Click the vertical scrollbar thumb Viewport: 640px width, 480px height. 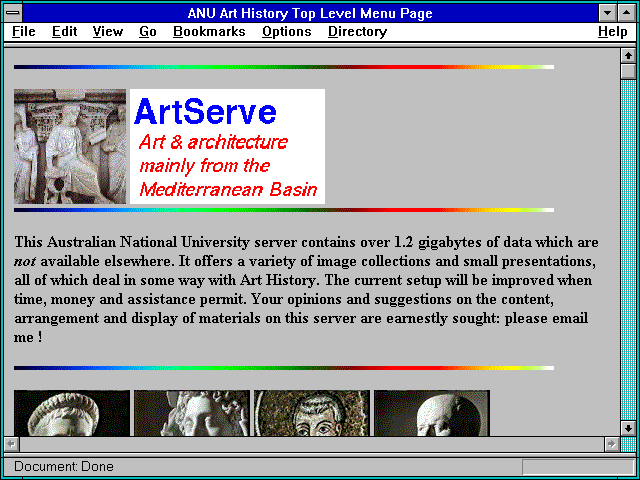(628, 71)
